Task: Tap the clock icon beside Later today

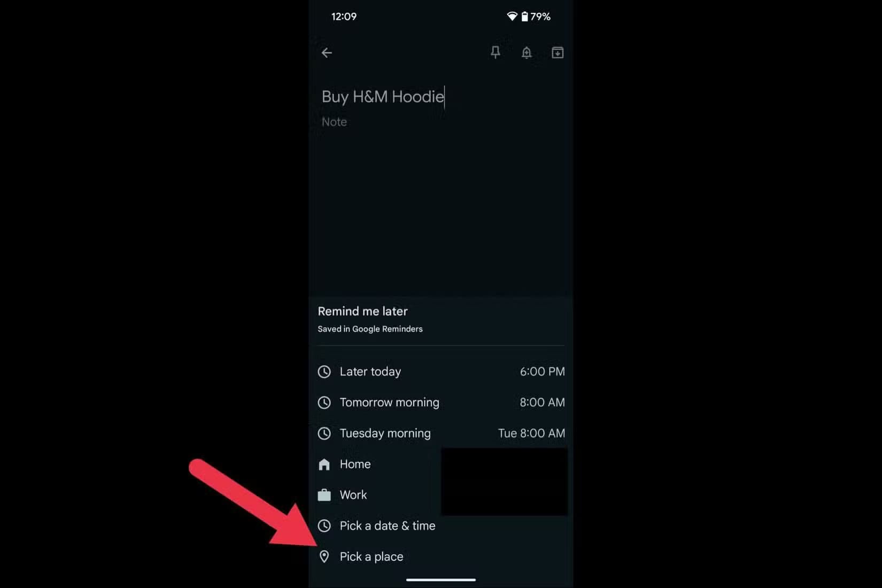Action: pos(324,372)
